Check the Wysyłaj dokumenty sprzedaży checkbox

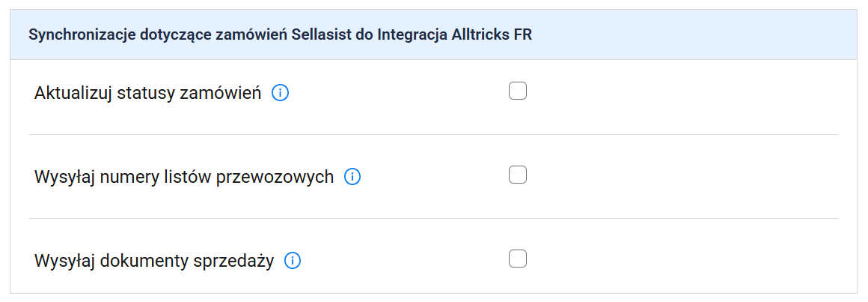coord(518,259)
